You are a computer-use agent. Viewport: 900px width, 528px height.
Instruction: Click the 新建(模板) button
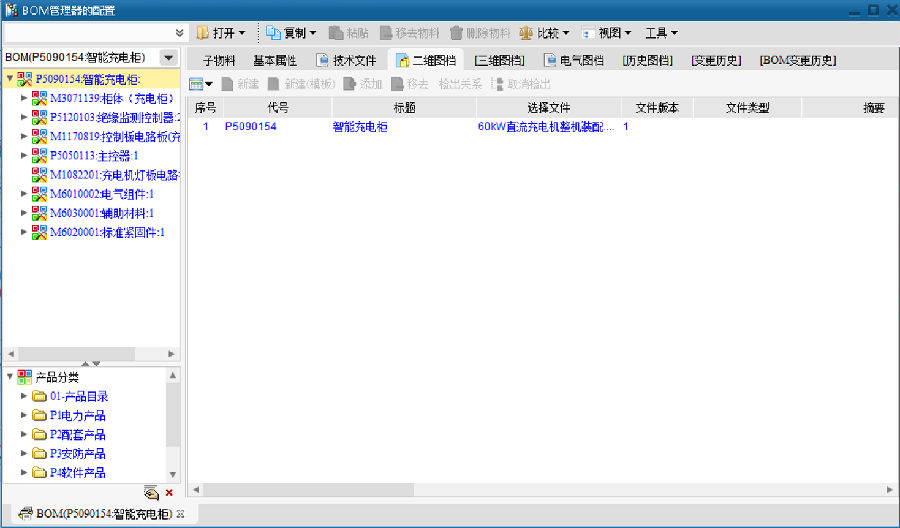(x=302, y=84)
